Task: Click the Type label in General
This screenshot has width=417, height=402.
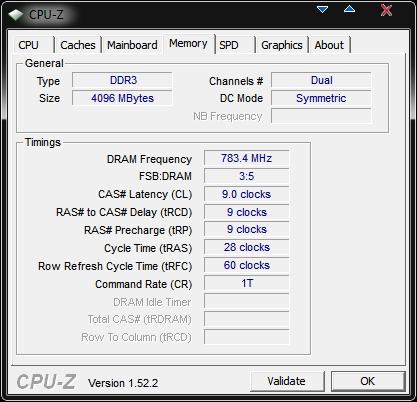Action: coord(48,81)
